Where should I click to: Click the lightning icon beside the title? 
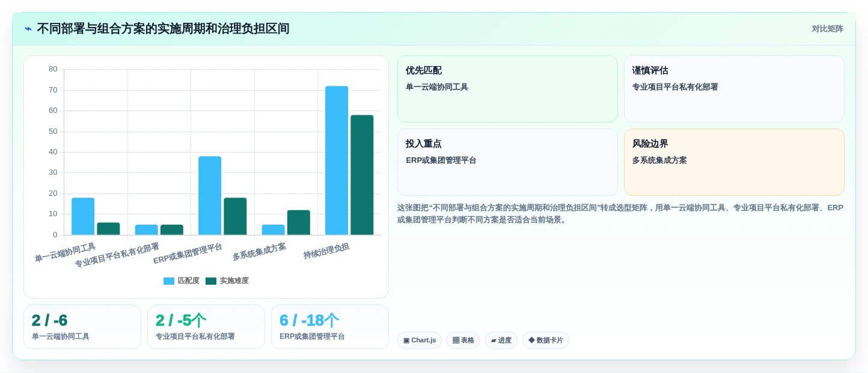pos(28,29)
